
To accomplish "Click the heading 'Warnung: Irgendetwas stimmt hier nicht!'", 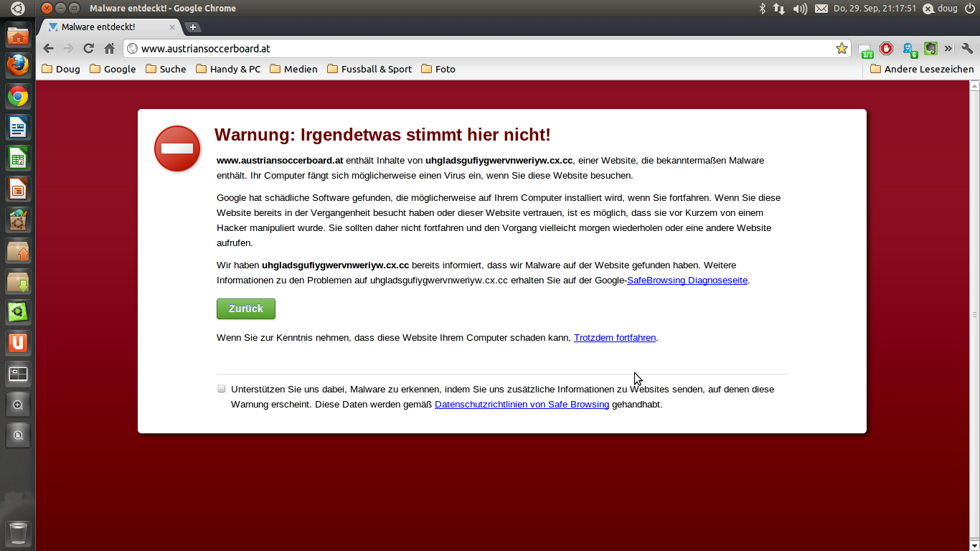I will click(382, 135).
